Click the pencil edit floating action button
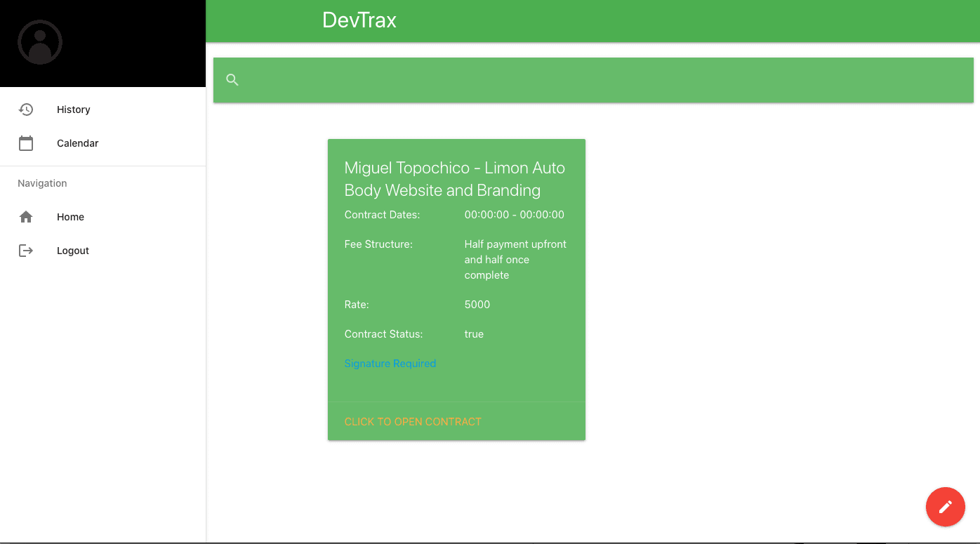980x544 pixels. tap(945, 506)
